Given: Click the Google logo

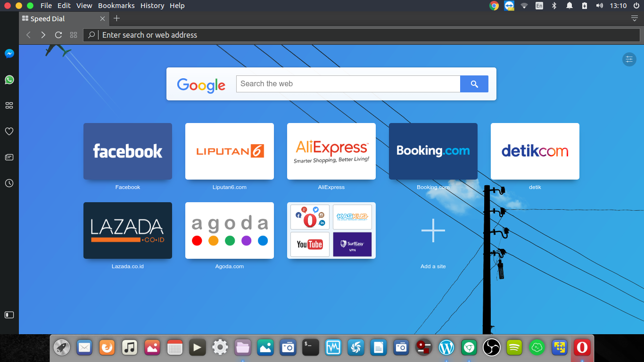Looking at the screenshot, I should [201, 85].
